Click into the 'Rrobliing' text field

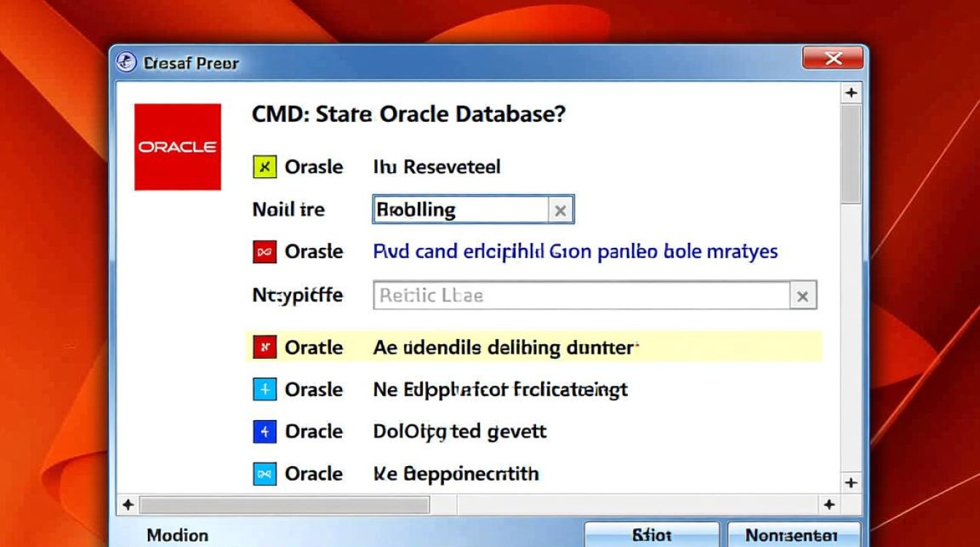point(461,210)
